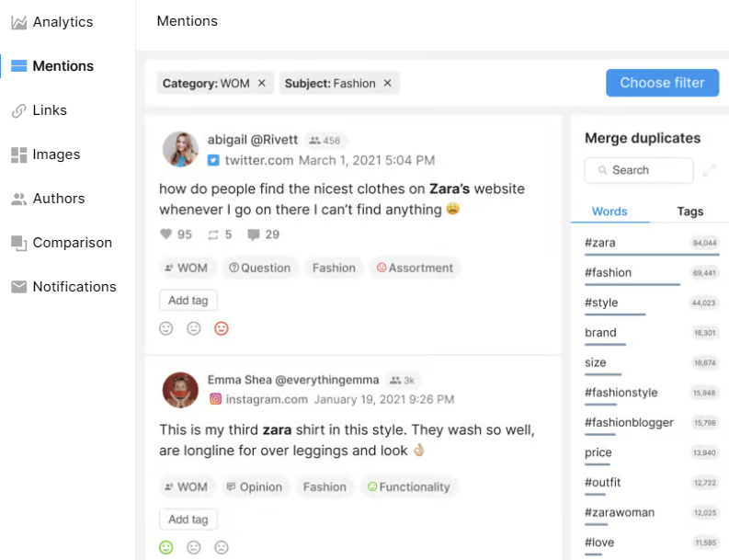Click the heart likes icon
This screenshot has height=560, width=729.
click(166, 234)
